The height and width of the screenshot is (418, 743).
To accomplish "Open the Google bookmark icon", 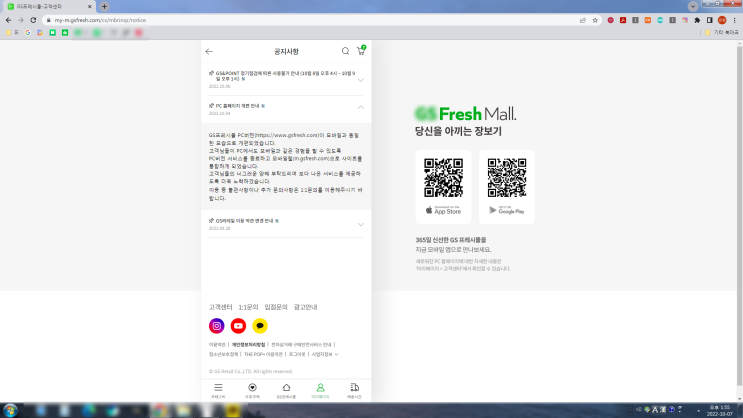I will [x=28, y=32].
